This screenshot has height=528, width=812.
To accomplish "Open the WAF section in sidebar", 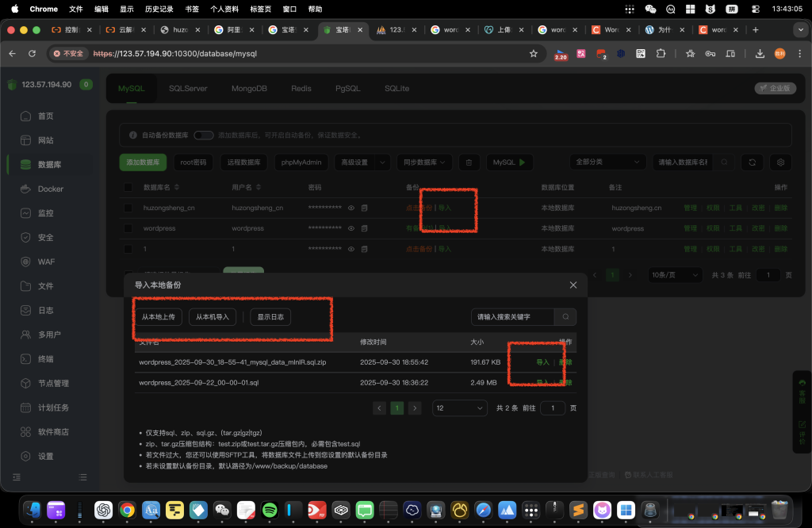I will (x=46, y=262).
